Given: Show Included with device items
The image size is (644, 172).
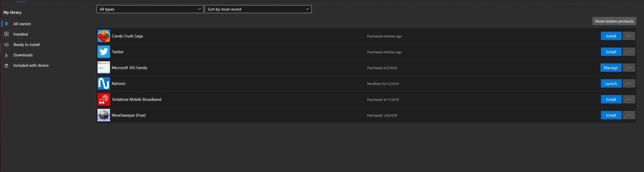Looking at the screenshot, I should [31, 66].
